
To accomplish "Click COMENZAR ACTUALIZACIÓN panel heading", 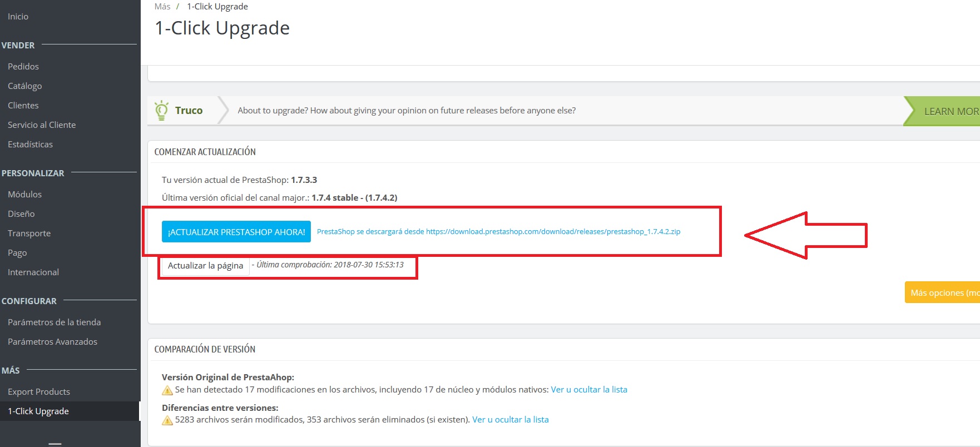I will tap(205, 152).
